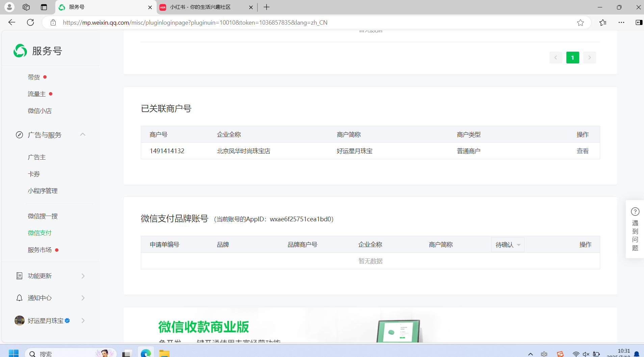Expand the 通知中心 section
The width and height of the screenshot is (644, 357).
click(51, 298)
